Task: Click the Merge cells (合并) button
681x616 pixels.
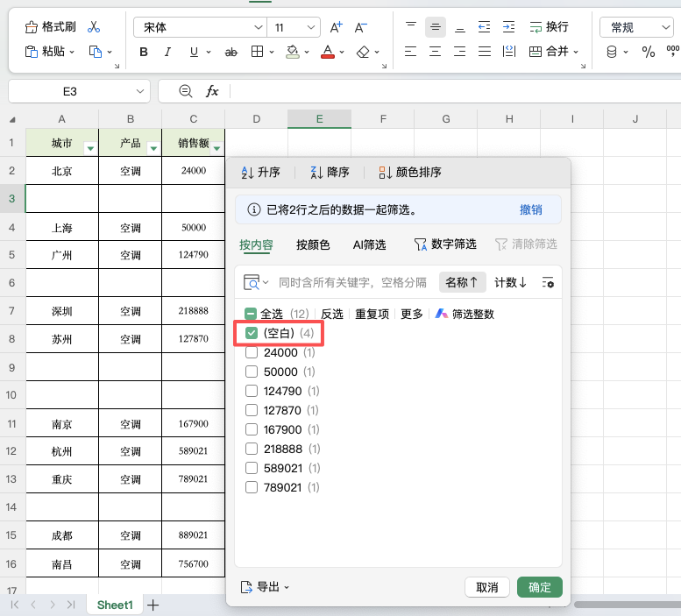Action: coord(549,52)
